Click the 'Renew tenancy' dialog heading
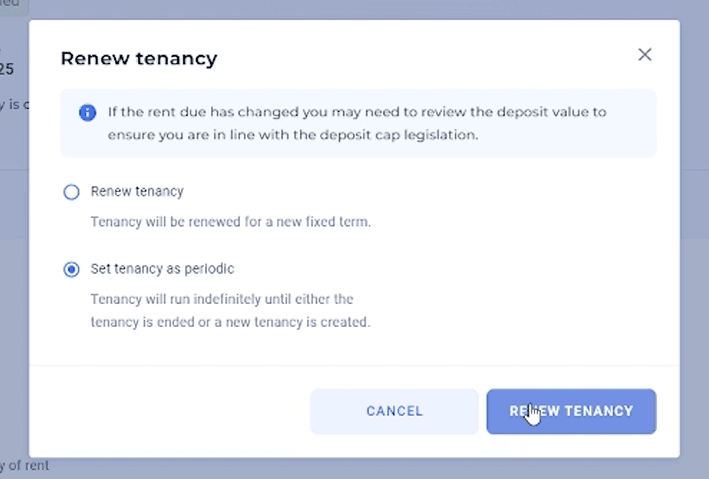709x479 pixels. point(139,58)
